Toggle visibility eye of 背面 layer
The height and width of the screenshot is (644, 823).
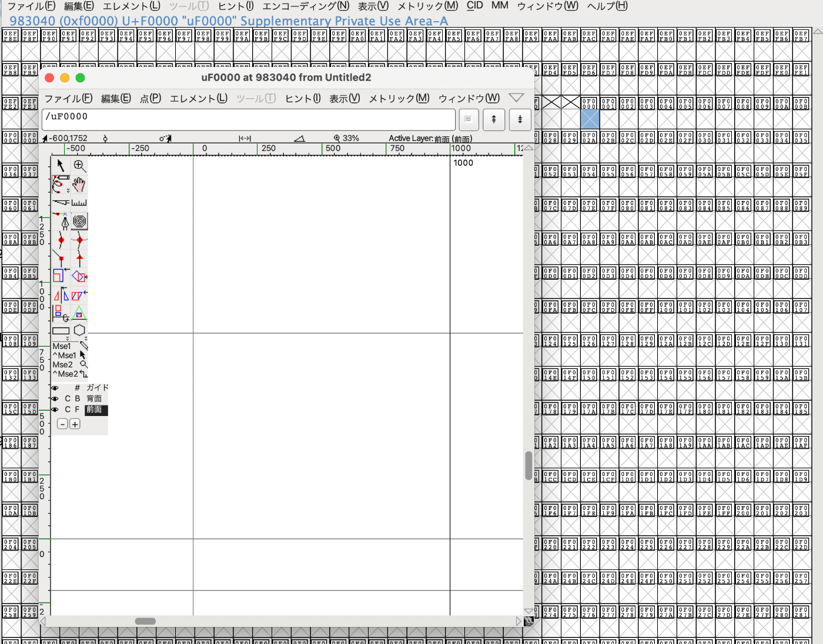click(x=55, y=398)
